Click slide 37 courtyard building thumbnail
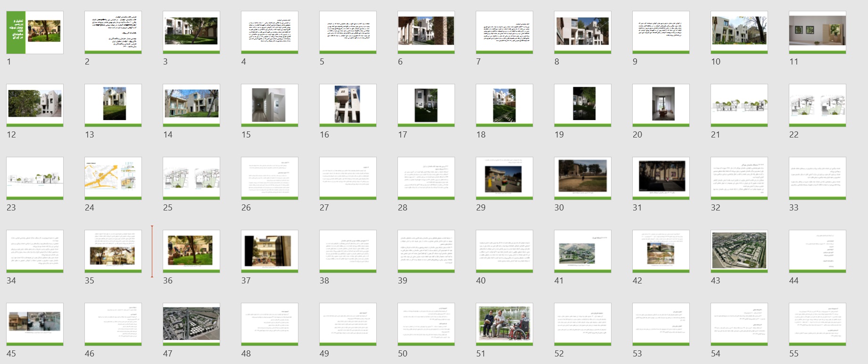The image size is (868, 364). pos(269,251)
